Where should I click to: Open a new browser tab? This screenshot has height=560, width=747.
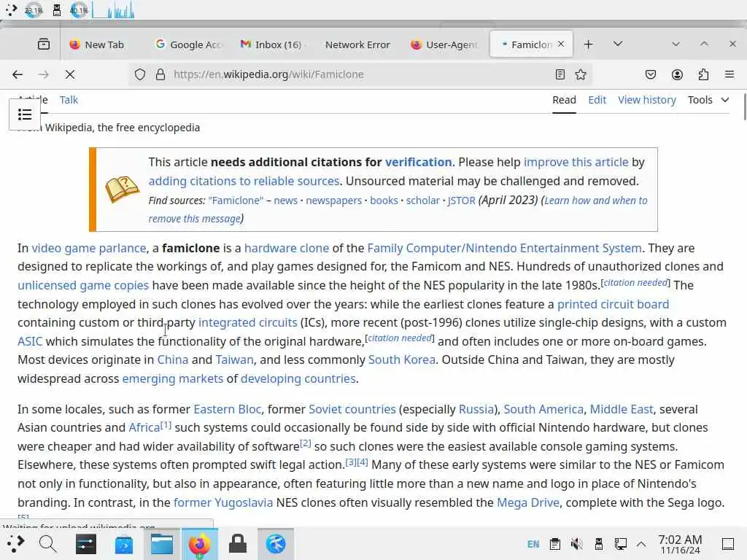click(x=589, y=44)
